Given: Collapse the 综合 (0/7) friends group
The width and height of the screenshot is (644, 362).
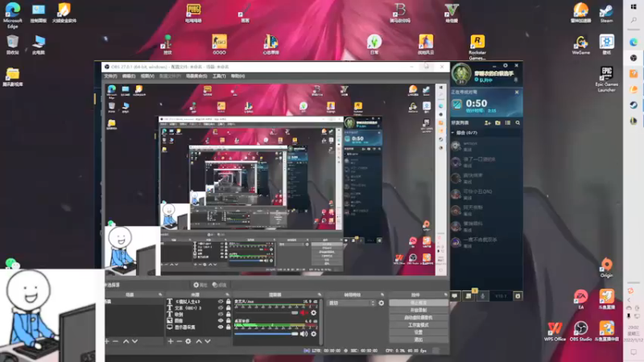Looking at the screenshot, I should coord(453,133).
